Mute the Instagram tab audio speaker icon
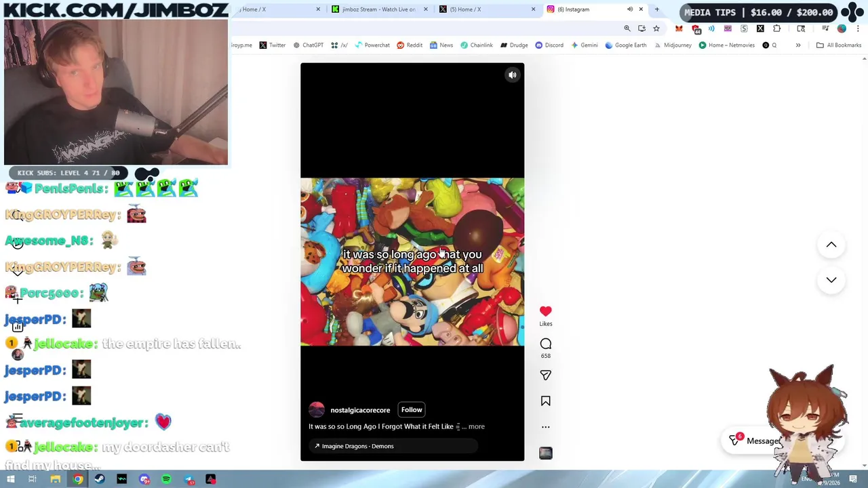Viewport: 868px width, 488px height. pyautogui.click(x=629, y=9)
